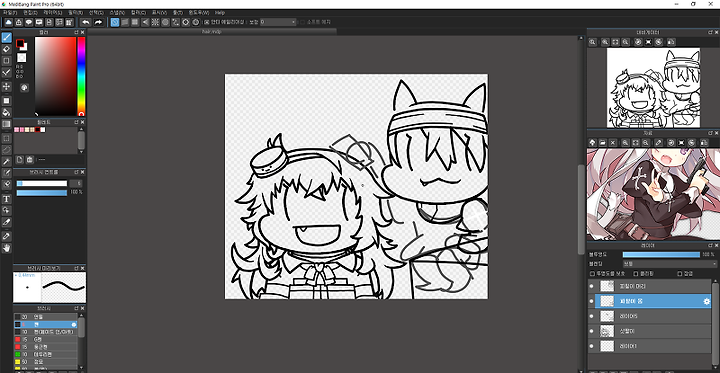
Task: Hide the top layer in layer list
Action: (x=591, y=286)
